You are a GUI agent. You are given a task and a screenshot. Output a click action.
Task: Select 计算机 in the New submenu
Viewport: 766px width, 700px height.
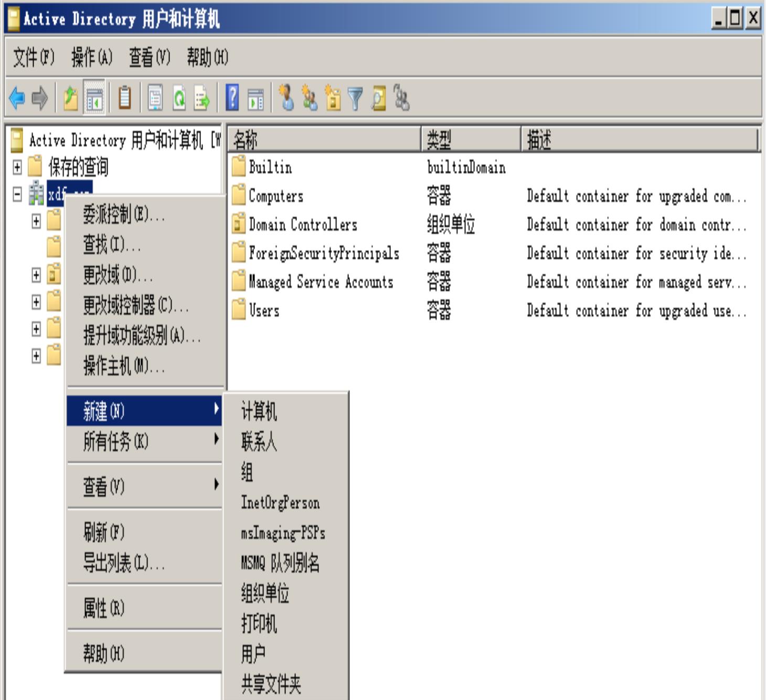tap(286, 411)
